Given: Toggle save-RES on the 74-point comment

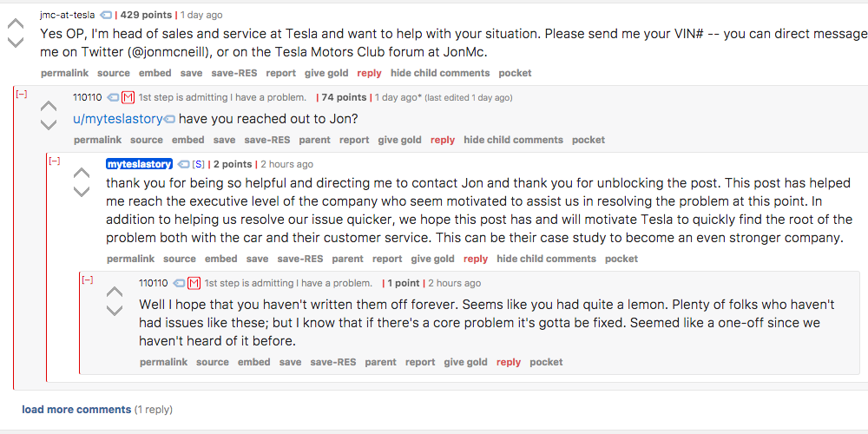Looking at the screenshot, I should point(266,140).
